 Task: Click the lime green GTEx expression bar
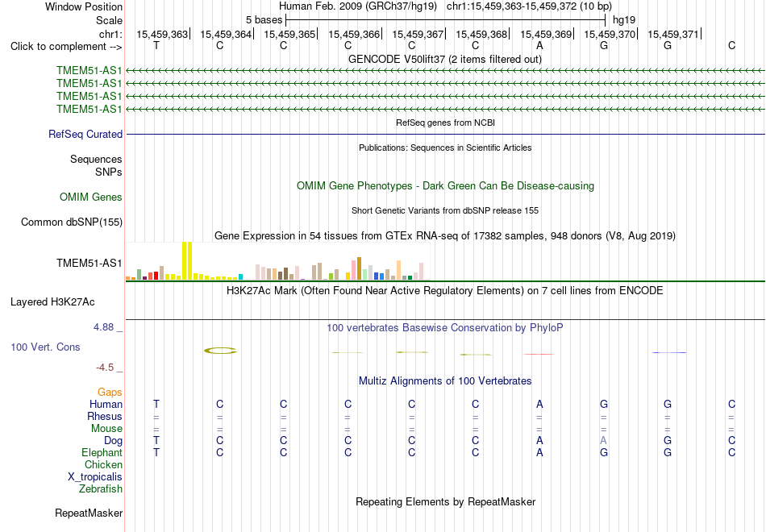tap(331, 276)
